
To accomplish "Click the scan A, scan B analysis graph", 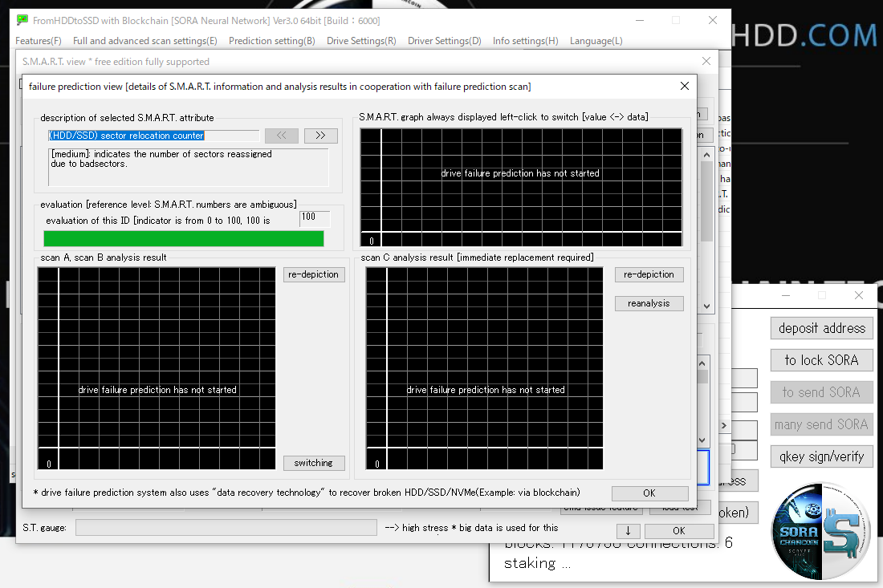I will pyautogui.click(x=157, y=368).
